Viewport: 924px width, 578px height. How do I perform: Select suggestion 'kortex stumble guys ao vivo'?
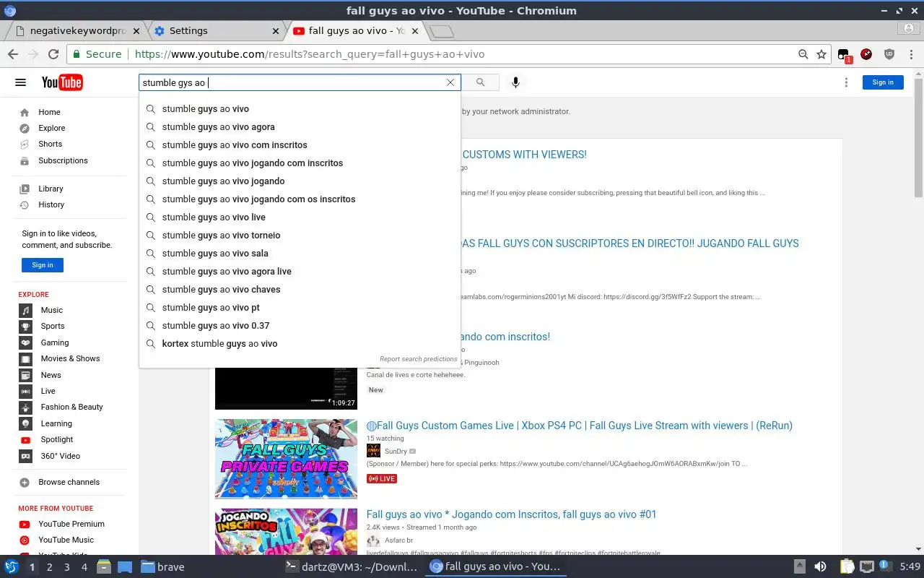(x=300, y=343)
